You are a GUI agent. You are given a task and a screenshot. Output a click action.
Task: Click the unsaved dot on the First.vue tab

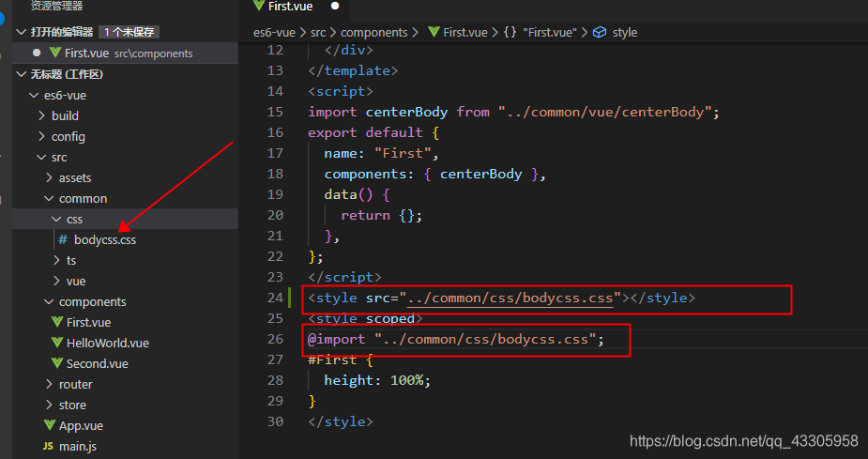pyautogui.click(x=335, y=6)
